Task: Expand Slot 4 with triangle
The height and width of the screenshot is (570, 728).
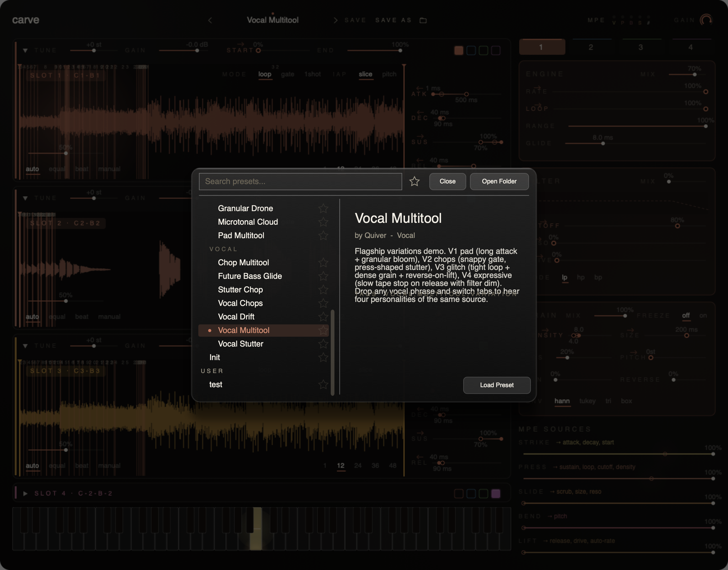Action: click(25, 493)
